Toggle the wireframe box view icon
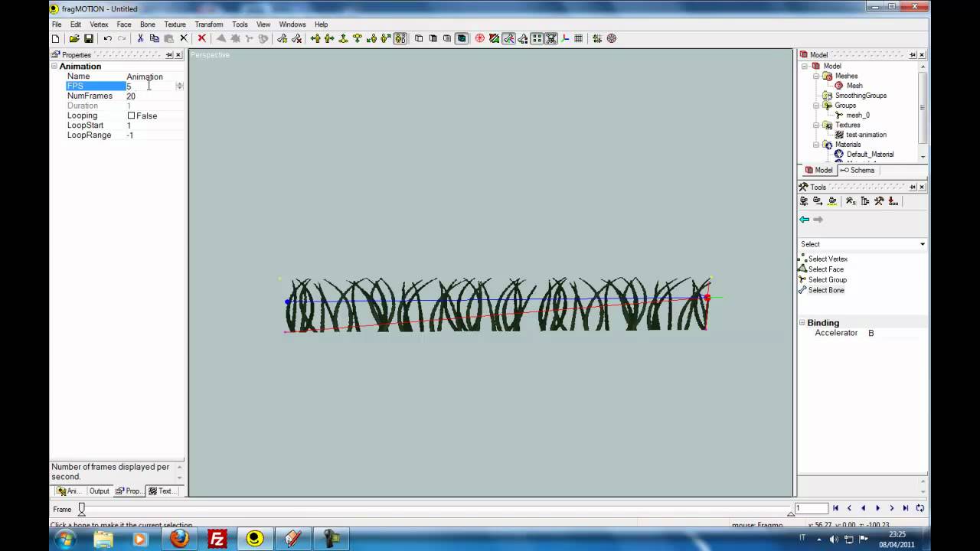The width and height of the screenshot is (980, 551). coord(419,38)
